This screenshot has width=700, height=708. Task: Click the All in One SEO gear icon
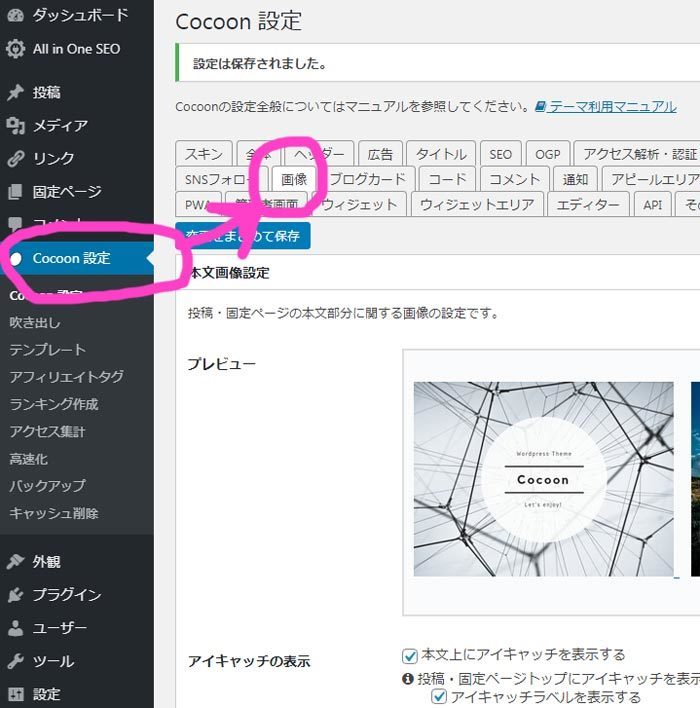click(15, 49)
